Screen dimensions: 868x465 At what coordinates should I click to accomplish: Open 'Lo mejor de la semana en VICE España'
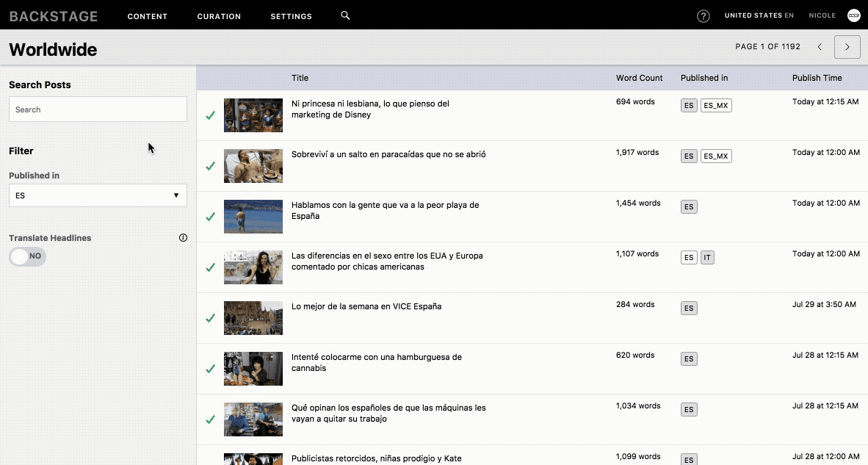point(366,306)
